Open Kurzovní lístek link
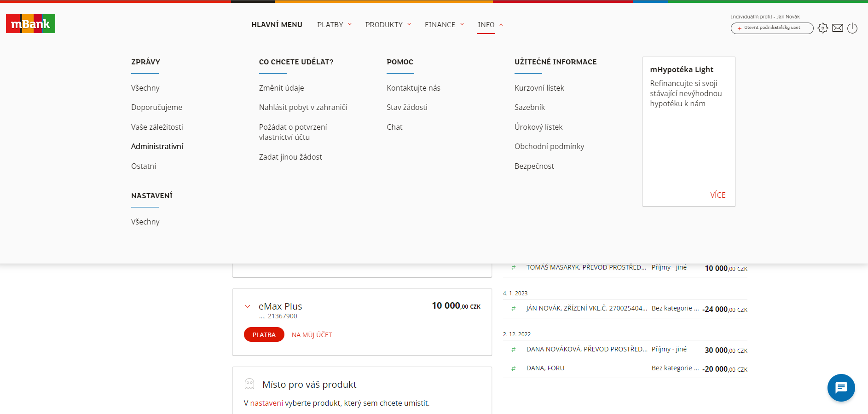 tap(539, 88)
